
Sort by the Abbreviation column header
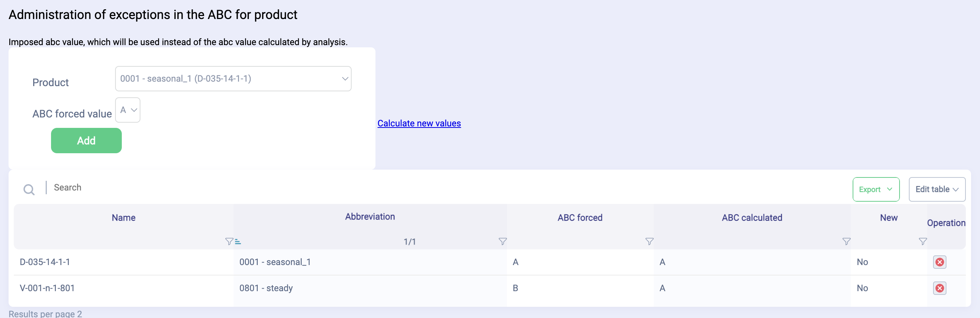tap(370, 217)
